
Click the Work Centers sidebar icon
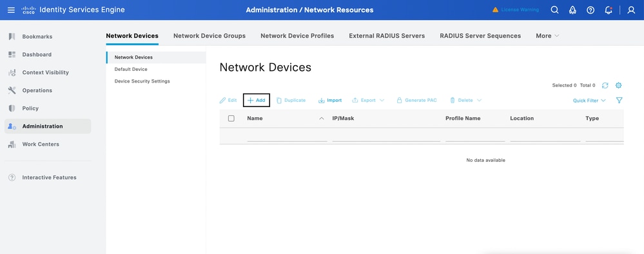[x=12, y=144]
